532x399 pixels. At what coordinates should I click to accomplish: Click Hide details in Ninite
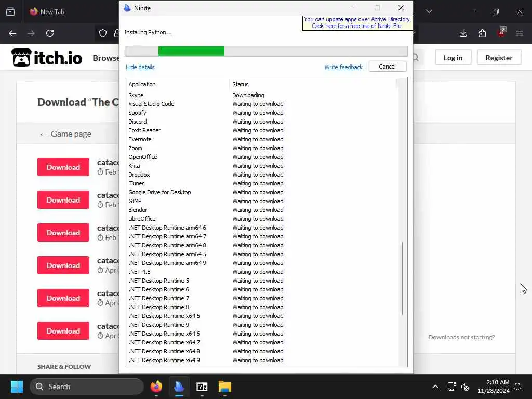point(140,67)
